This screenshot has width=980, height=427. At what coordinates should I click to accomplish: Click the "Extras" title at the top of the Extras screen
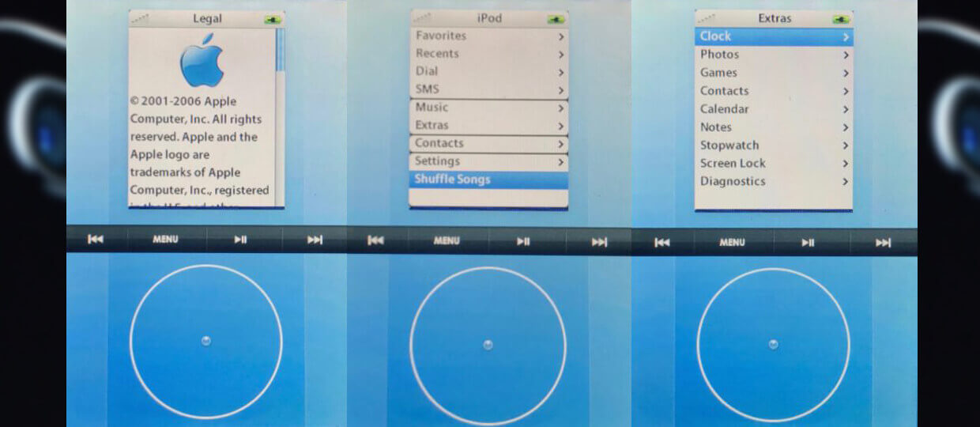(775, 18)
